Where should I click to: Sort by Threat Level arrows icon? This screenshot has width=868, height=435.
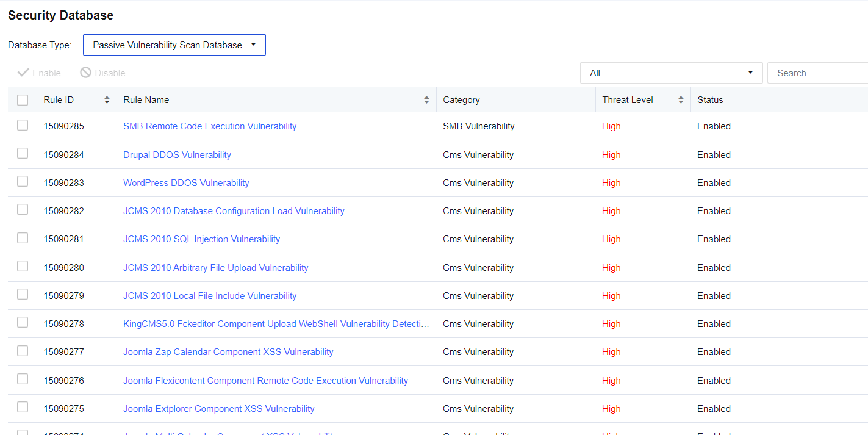pyautogui.click(x=681, y=100)
